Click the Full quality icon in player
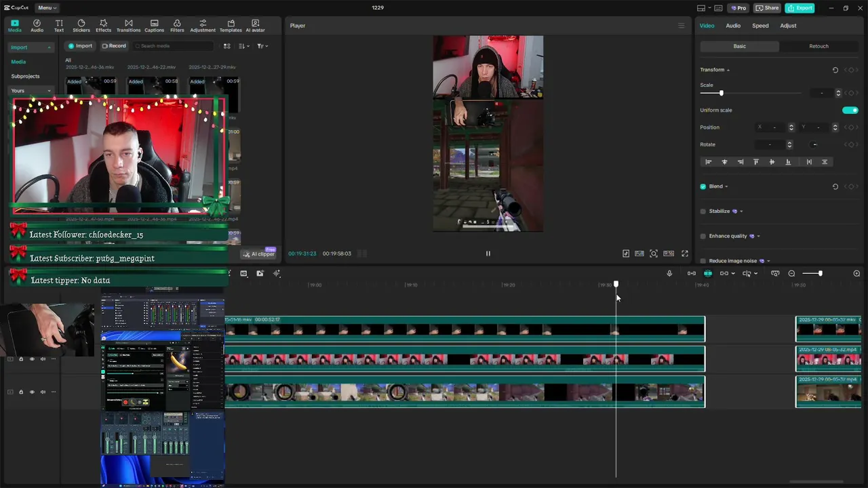 [x=639, y=253]
